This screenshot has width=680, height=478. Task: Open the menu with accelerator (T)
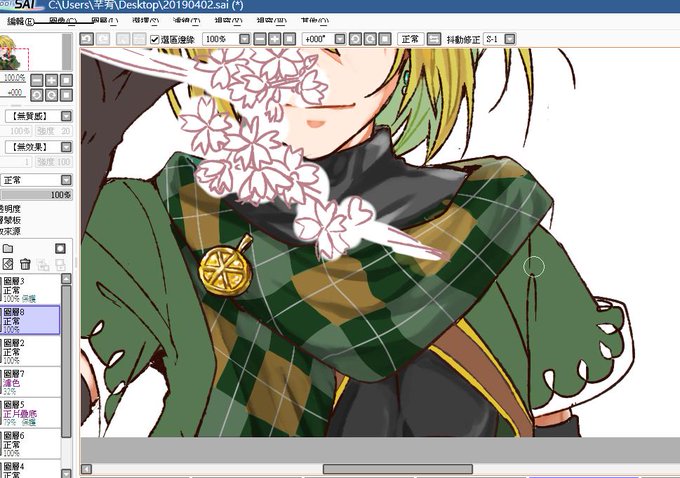tap(186, 21)
